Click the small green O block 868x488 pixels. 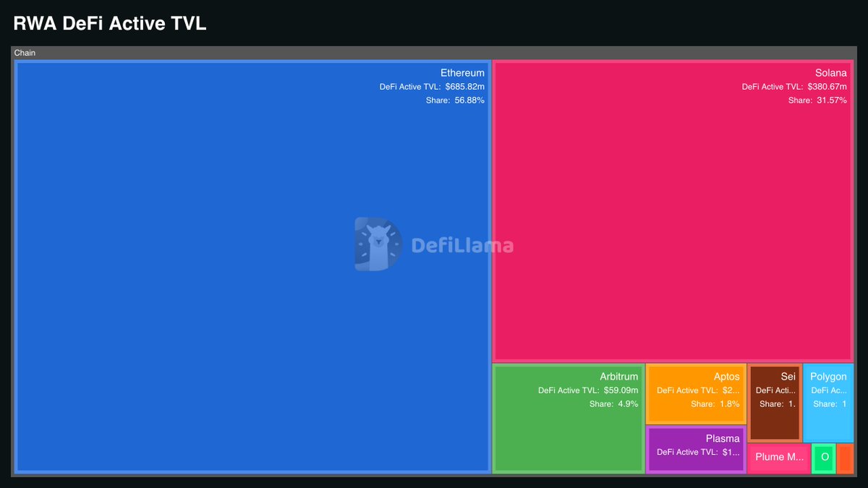click(x=824, y=458)
